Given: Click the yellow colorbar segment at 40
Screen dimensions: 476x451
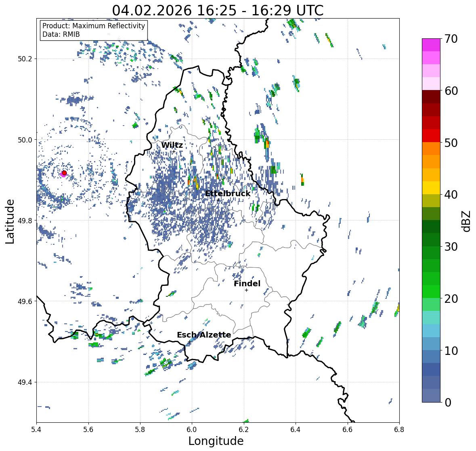Looking at the screenshot, I should [x=431, y=188].
